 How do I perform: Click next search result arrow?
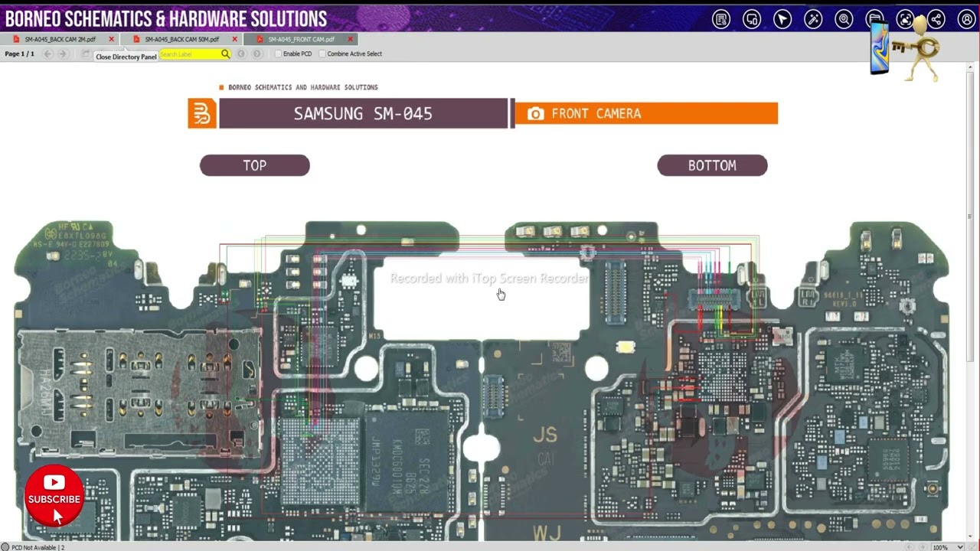click(256, 54)
